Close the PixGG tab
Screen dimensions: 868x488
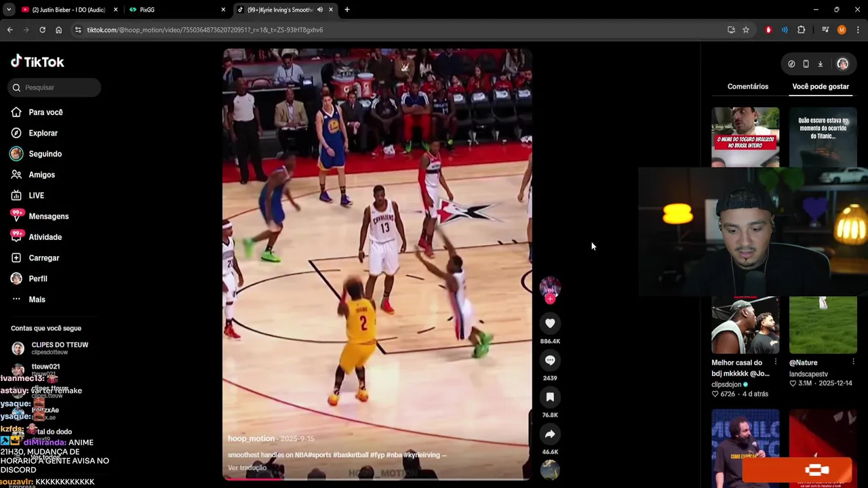223,9
